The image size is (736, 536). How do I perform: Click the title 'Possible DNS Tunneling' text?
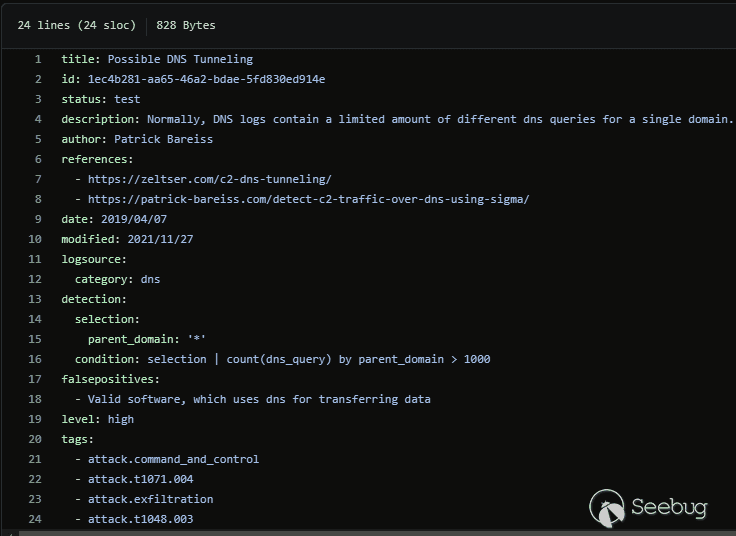tap(180, 59)
